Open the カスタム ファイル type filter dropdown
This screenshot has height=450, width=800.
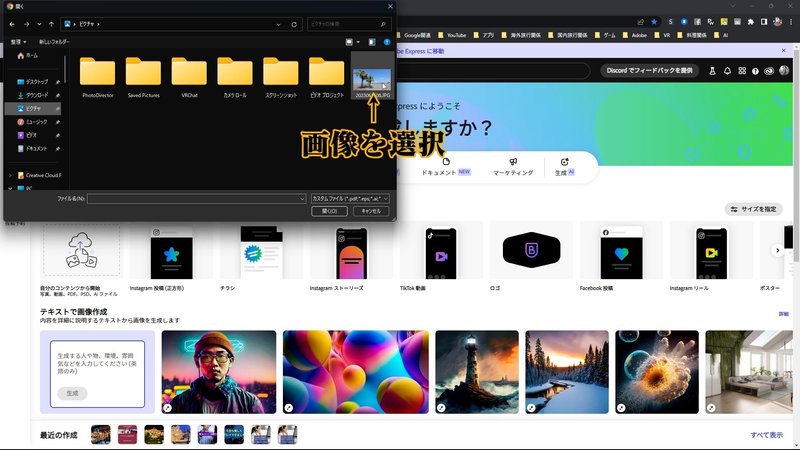coord(350,198)
